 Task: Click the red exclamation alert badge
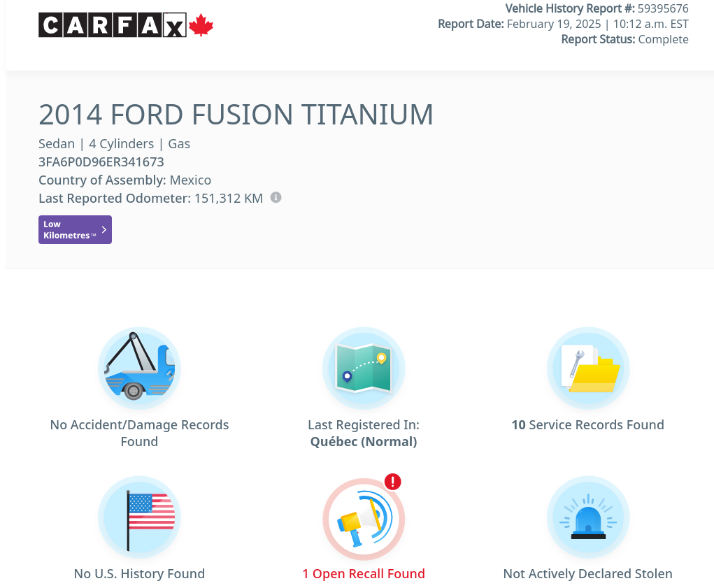[392, 482]
